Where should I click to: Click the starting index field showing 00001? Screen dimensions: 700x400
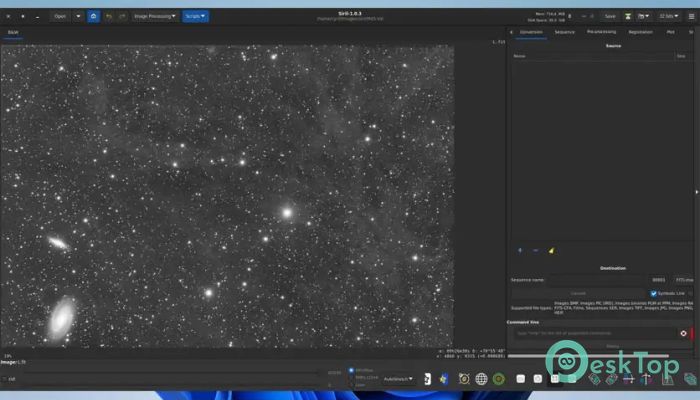click(659, 280)
